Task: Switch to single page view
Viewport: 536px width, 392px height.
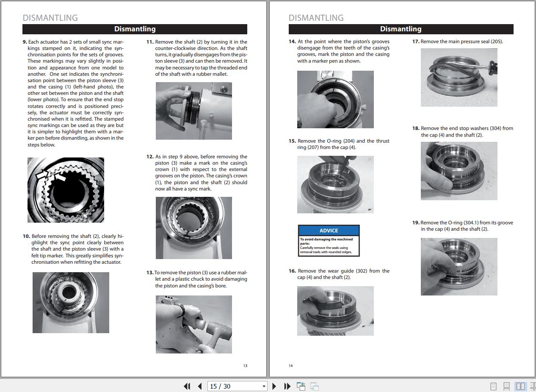Action: (x=493, y=386)
